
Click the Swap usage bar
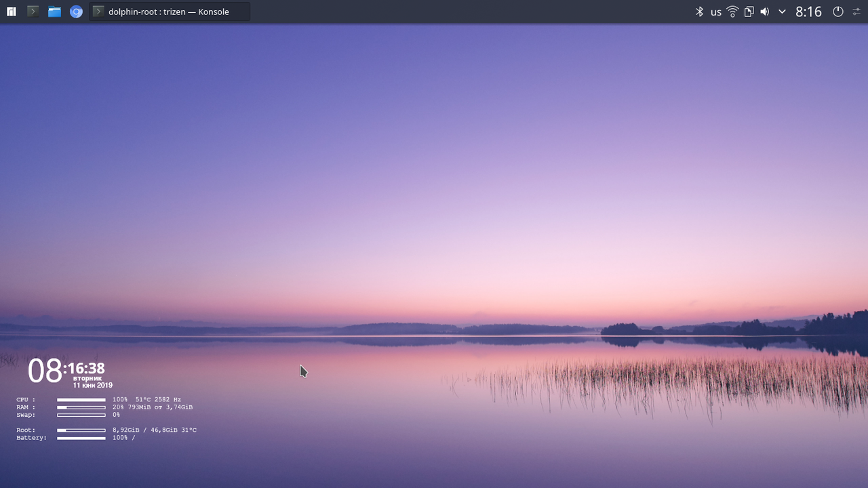pyautogui.click(x=81, y=415)
